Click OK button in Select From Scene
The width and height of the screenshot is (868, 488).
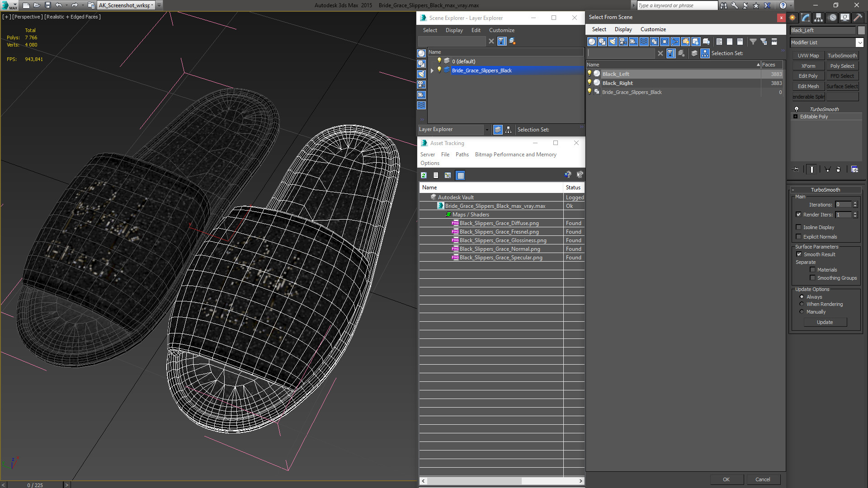coord(726,479)
